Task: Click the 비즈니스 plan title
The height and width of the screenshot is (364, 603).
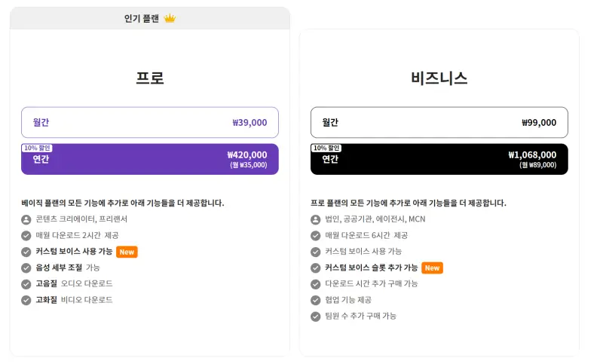Action: pyautogui.click(x=439, y=78)
